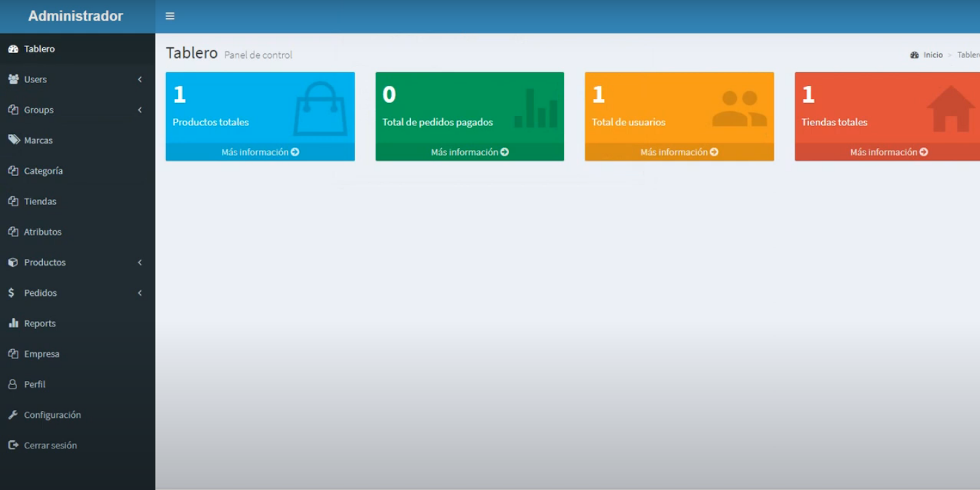Expand the Productos submenu chevron
Image resolution: width=980 pixels, height=490 pixels.
coord(140,262)
